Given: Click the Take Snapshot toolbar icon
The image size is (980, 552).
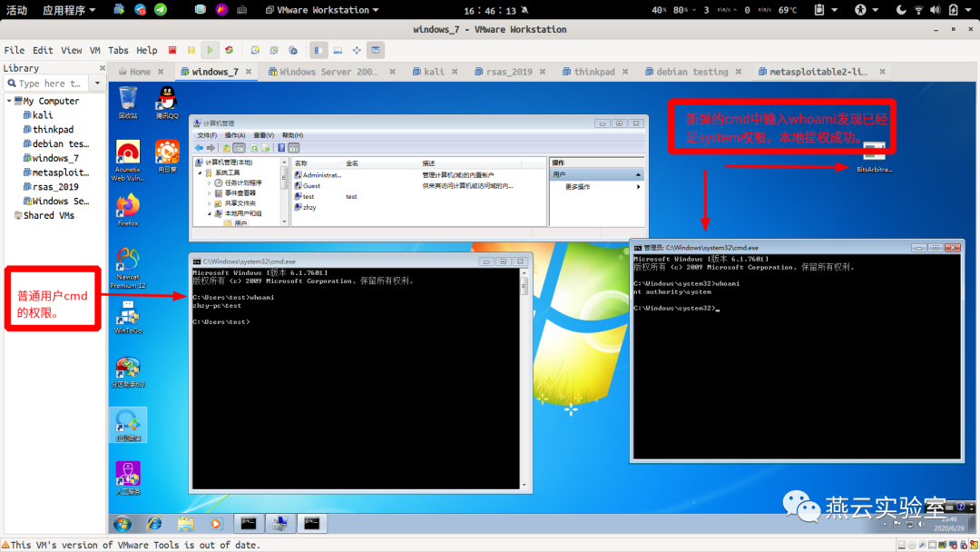Looking at the screenshot, I should coord(255,50).
